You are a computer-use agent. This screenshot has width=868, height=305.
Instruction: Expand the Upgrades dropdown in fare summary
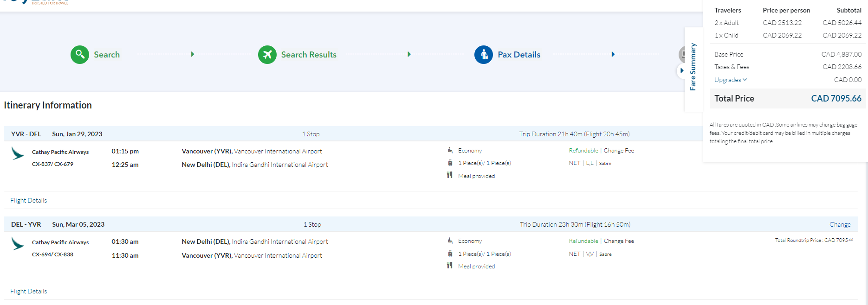(731, 80)
